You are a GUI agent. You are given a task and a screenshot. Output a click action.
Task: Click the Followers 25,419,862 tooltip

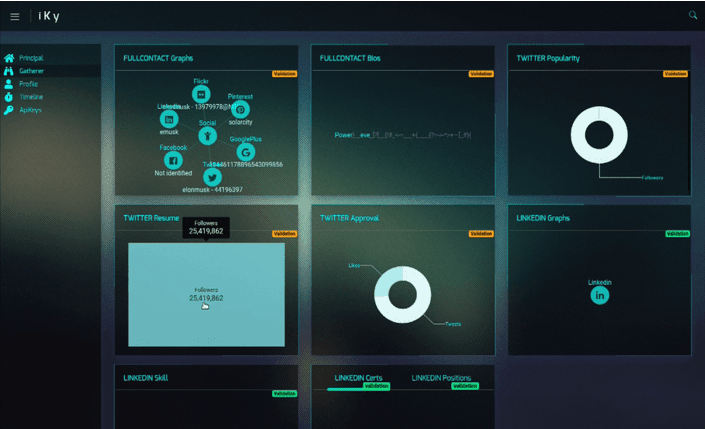[x=206, y=228]
